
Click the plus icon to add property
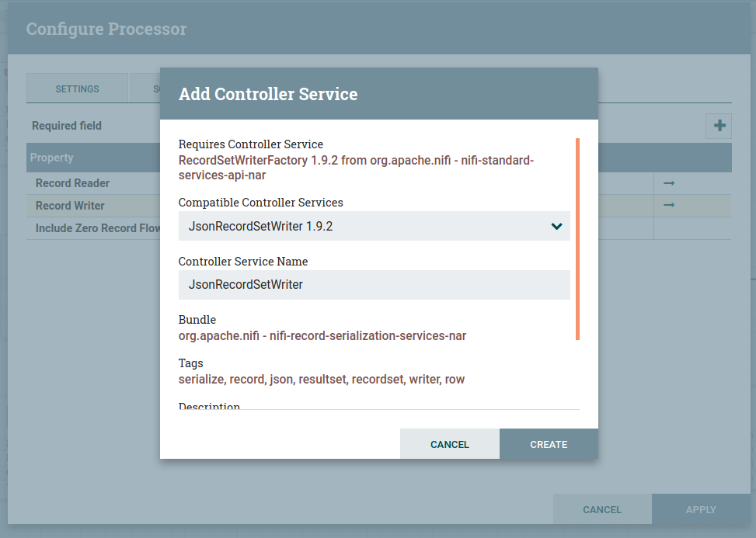pos(719,126)
